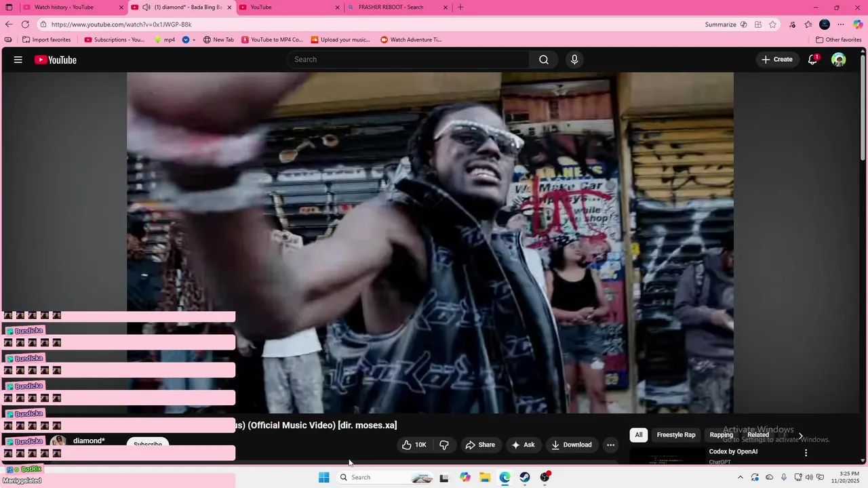Open Copilot sidebar in Edge
The image size is (868, 488).
(x=858, y=24)
